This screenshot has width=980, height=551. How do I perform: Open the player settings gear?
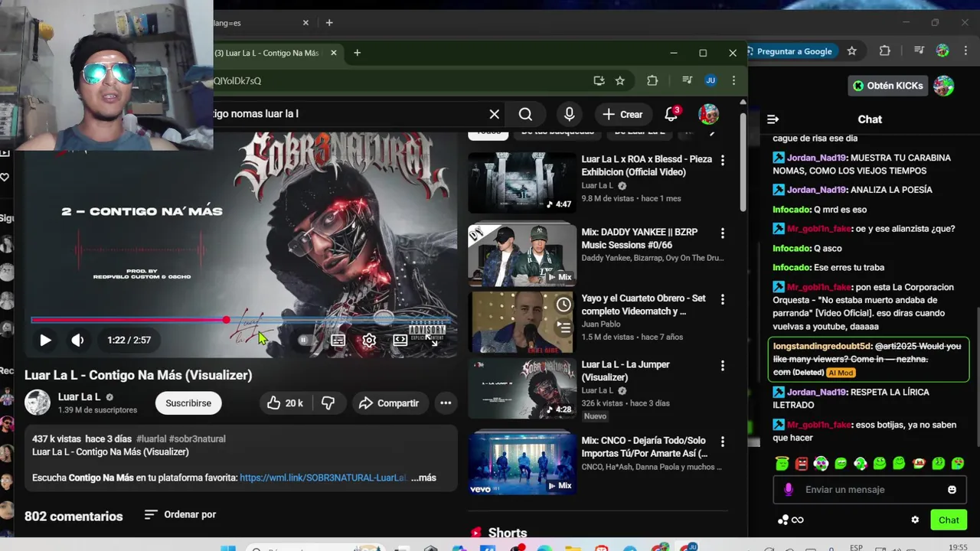(x=369, y=340)
